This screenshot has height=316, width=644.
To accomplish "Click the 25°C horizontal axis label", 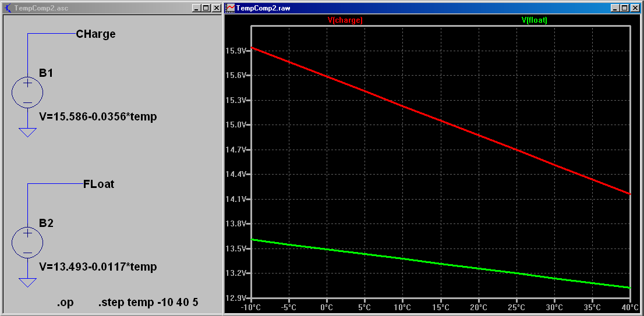I will coord(516,307).
